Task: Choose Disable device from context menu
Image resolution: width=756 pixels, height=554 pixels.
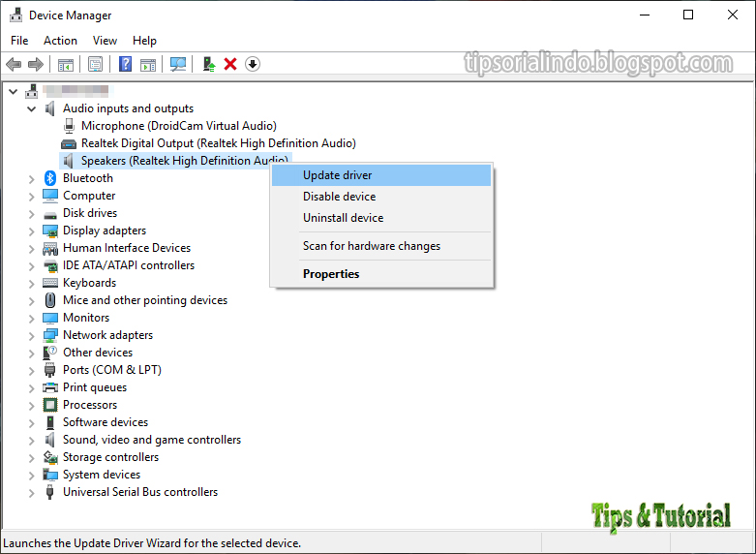Action: (381, 197)
